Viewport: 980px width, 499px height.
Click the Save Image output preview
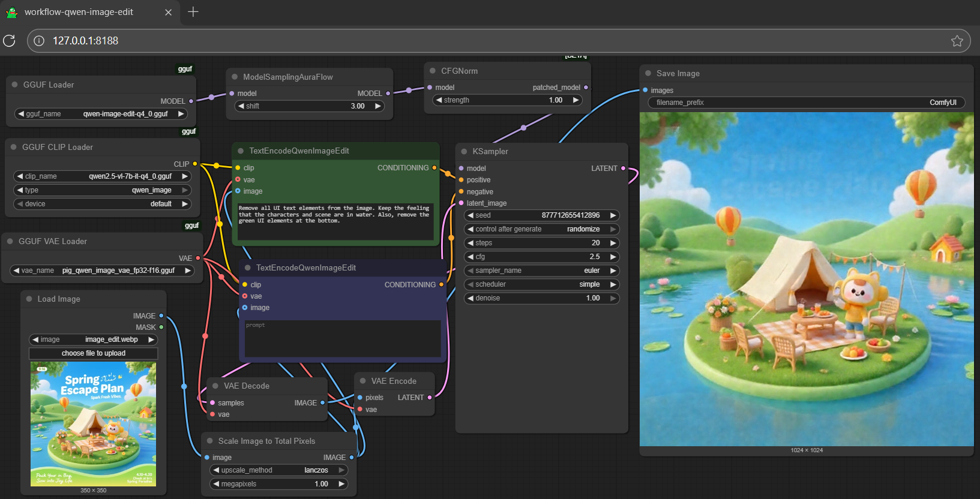tap(807, 279)
